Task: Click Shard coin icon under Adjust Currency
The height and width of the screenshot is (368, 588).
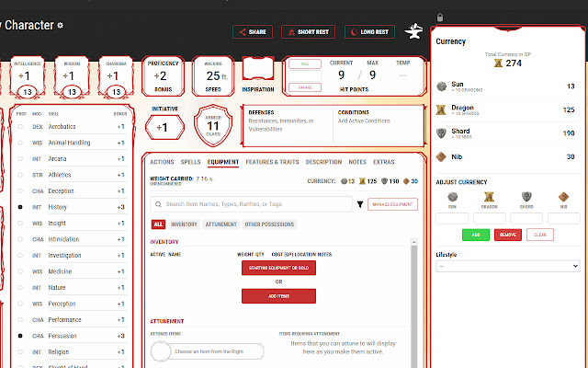Action: click(x=526, y=197)
